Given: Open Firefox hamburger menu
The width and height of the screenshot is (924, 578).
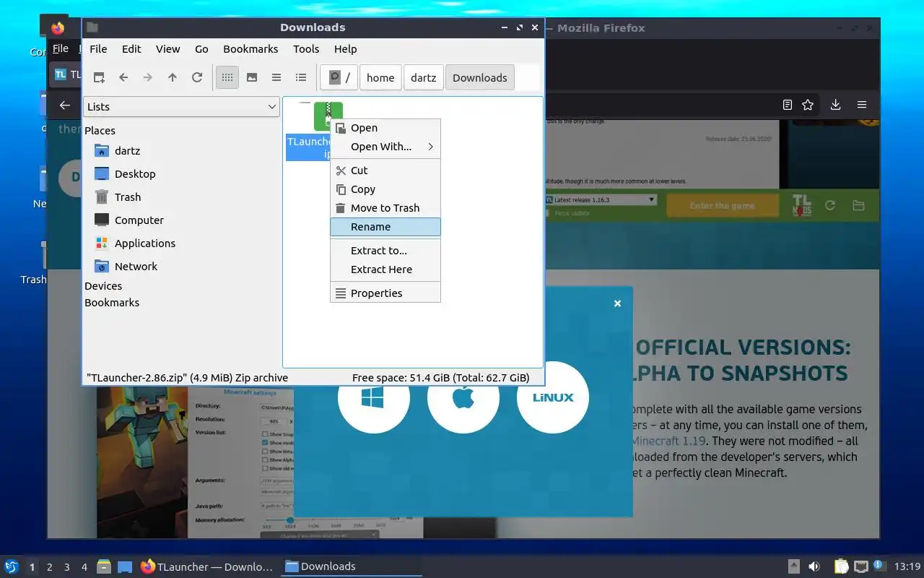Looking at the screenshot, I should point(862,105).
